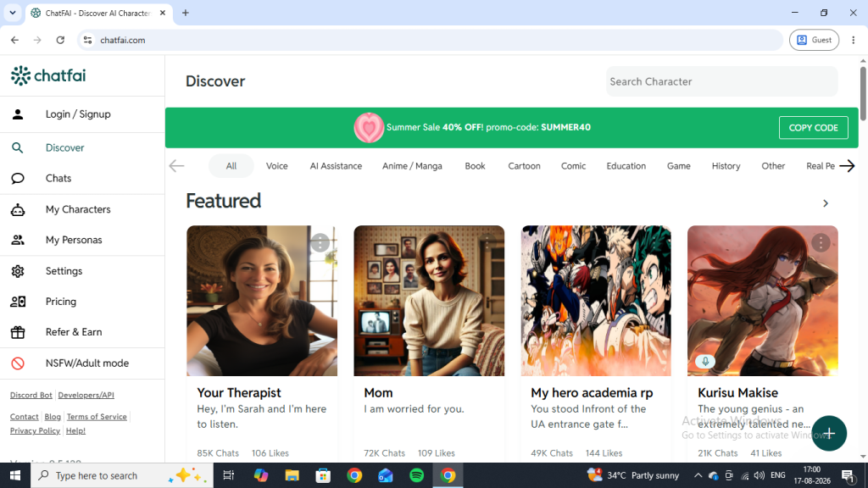The image size is (868, 488).
Task: Click the NSFW/Adult mode prohibited icon
Action: (18, 363)
